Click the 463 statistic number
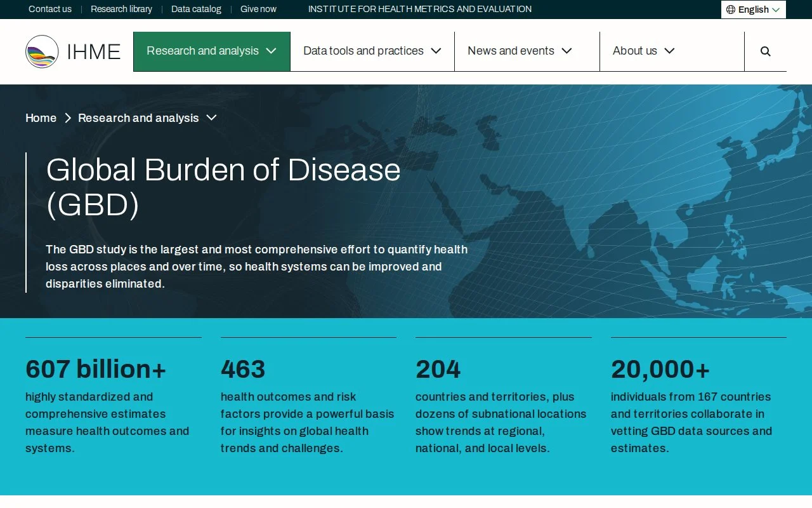This screenshot has height=508, width=812. coord(243,369)
